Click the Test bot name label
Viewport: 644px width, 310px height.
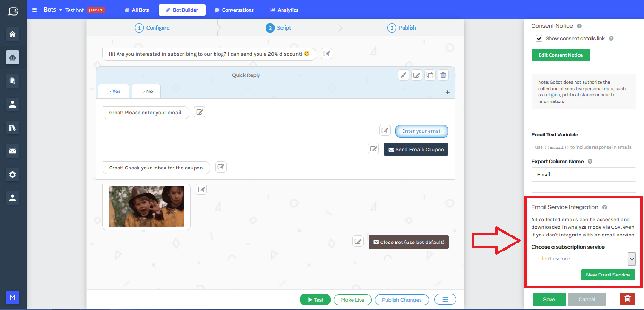(75, 10)
